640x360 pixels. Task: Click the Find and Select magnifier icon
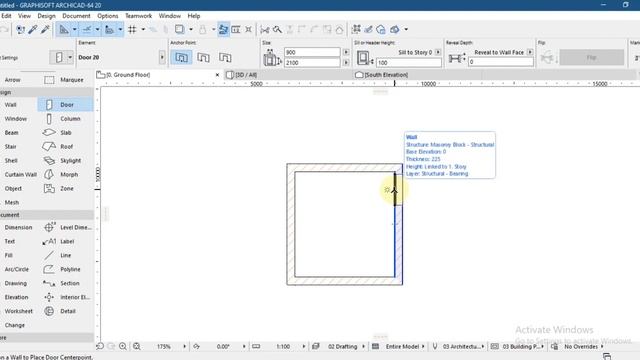click(277, 29)
